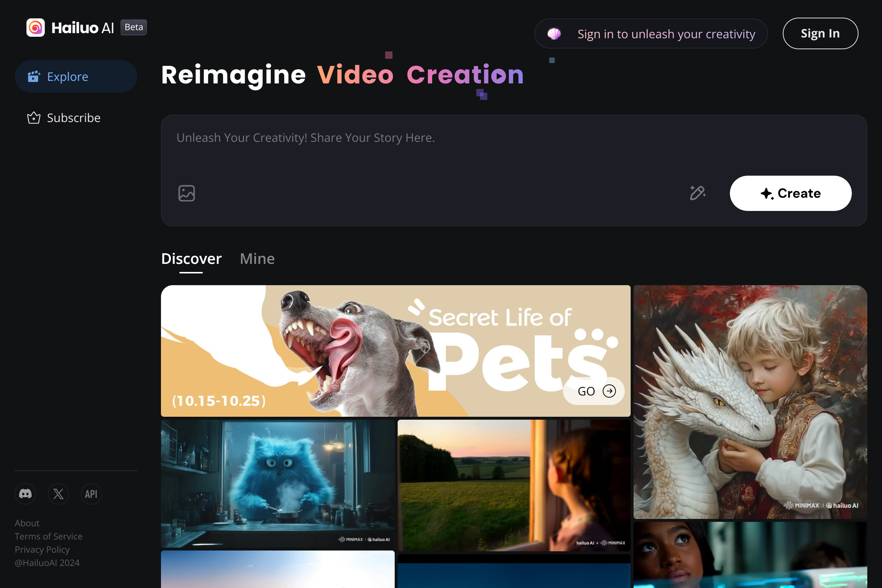882x588 pixels.
Task: Select the Discover tab
Action: point(191,259)
